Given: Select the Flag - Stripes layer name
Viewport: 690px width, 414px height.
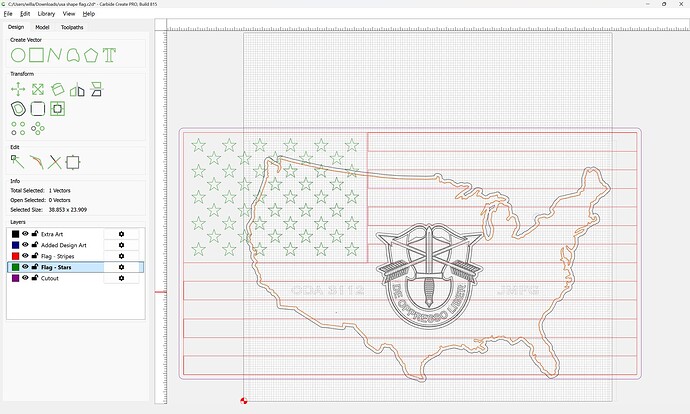Looking at the screenshot, I should click(58, 256).
